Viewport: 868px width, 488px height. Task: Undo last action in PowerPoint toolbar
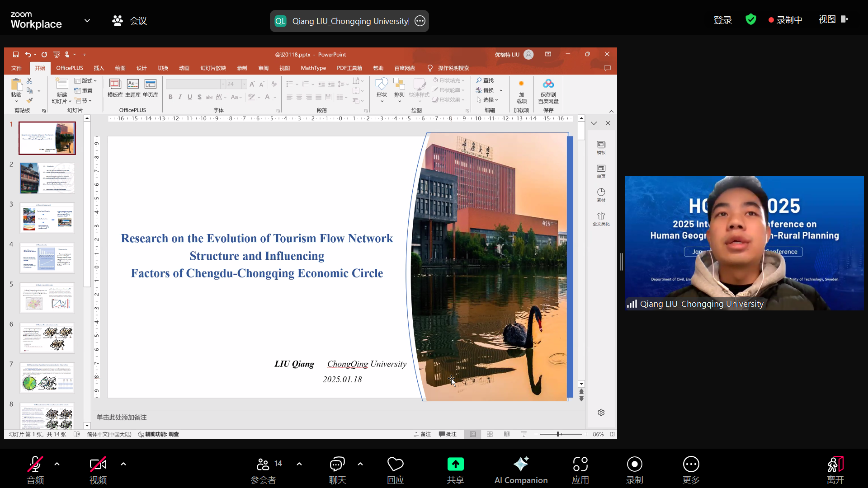[x=28, y=54]
